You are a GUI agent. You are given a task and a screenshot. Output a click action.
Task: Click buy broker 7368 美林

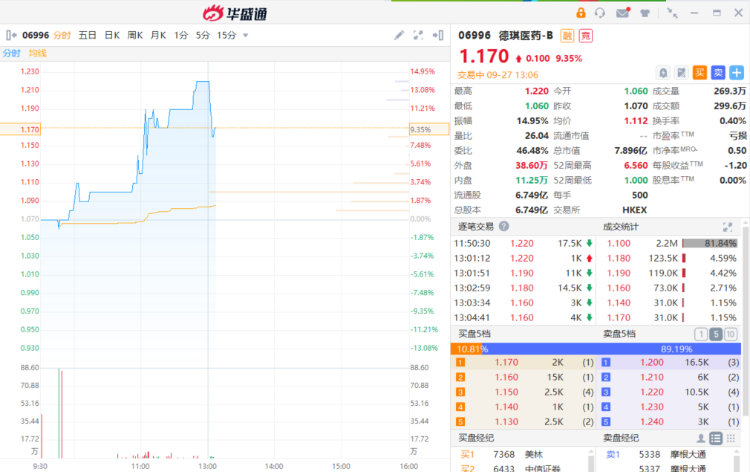pos(519,454)
